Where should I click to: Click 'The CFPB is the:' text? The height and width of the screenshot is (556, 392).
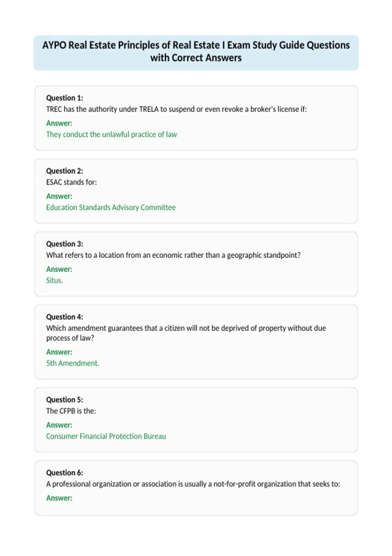pyautogui.click(x=71, y=411)
